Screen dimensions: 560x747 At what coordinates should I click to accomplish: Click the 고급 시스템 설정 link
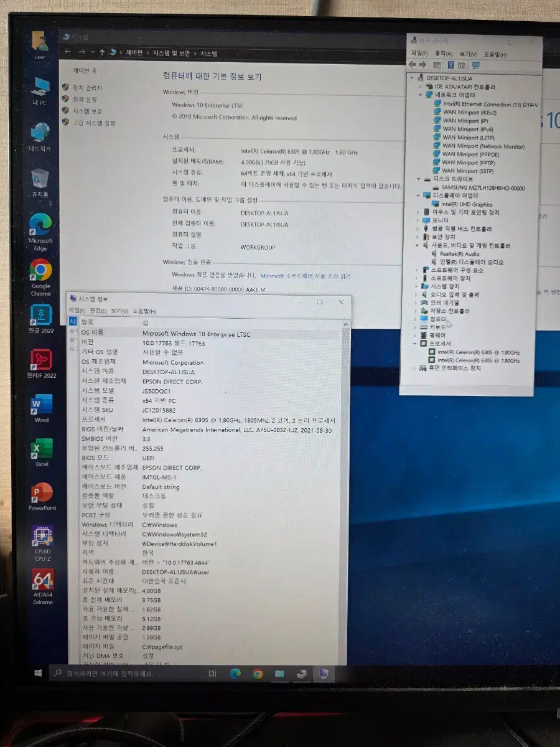[94, 123]
